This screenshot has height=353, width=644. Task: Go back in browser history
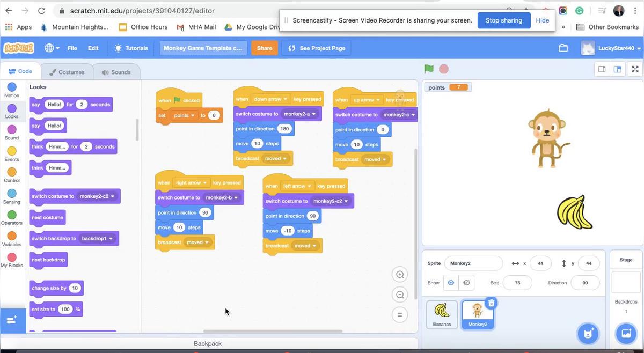pos(9,11)
